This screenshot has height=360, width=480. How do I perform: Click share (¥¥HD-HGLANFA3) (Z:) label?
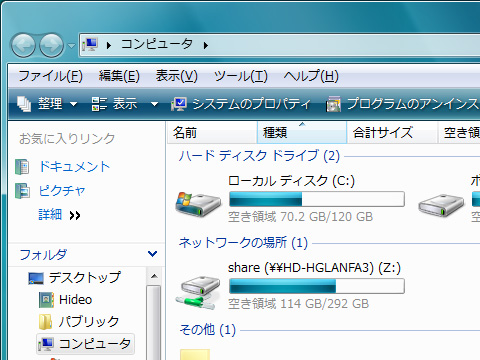coord(314,268)
